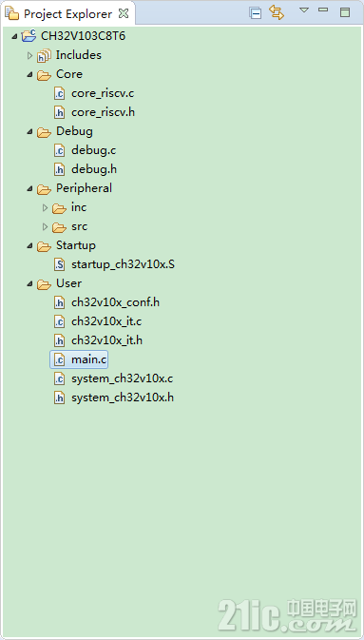Select the Peripheral folder label
This screenshot has height=640, width=364.
coord(84,188)
